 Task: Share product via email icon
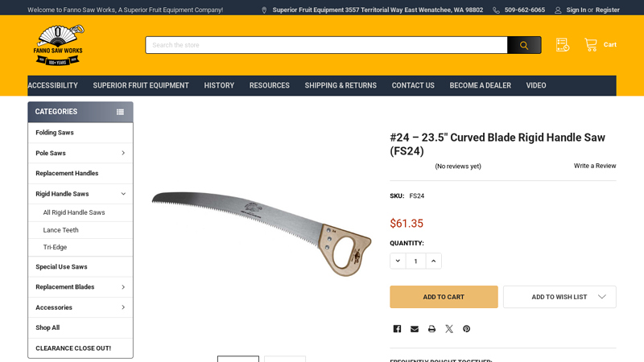pos(415,329)
